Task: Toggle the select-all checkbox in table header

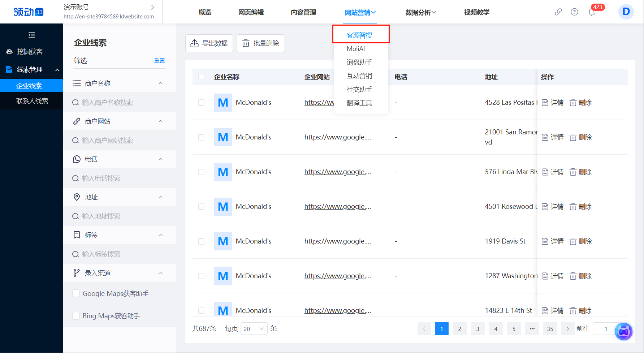Action: pos(202,77)
